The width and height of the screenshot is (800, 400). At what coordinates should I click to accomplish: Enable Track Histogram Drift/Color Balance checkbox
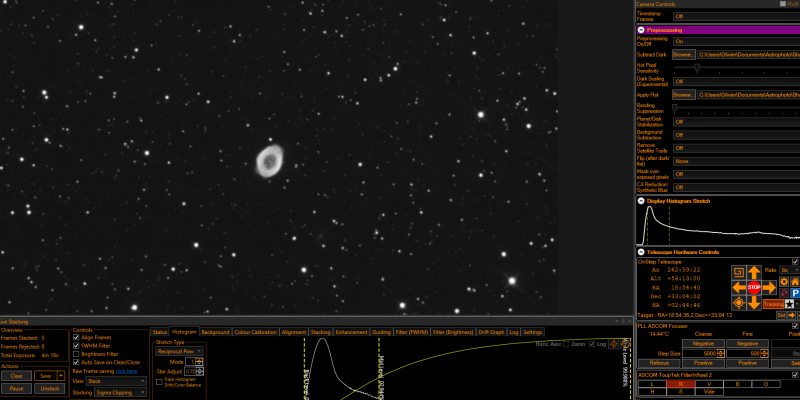click(x=159, y=382)
